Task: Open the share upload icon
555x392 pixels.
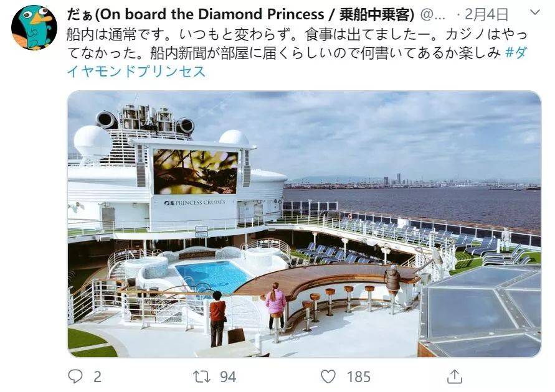Action: [x=455, y=376]
